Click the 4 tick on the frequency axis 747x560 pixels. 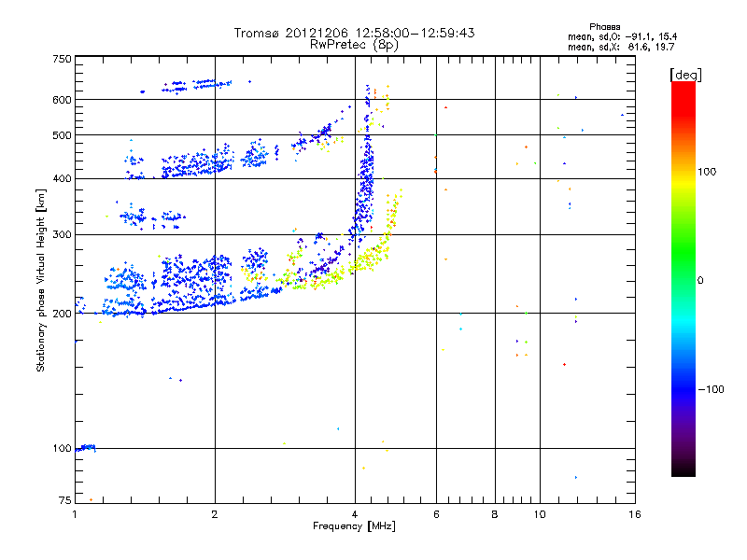coord(355,514)
